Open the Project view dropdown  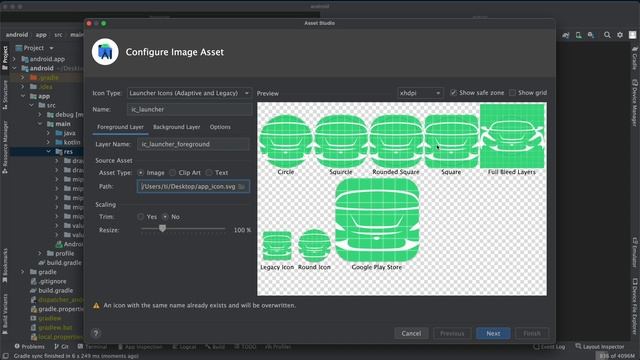click(51, 48)
